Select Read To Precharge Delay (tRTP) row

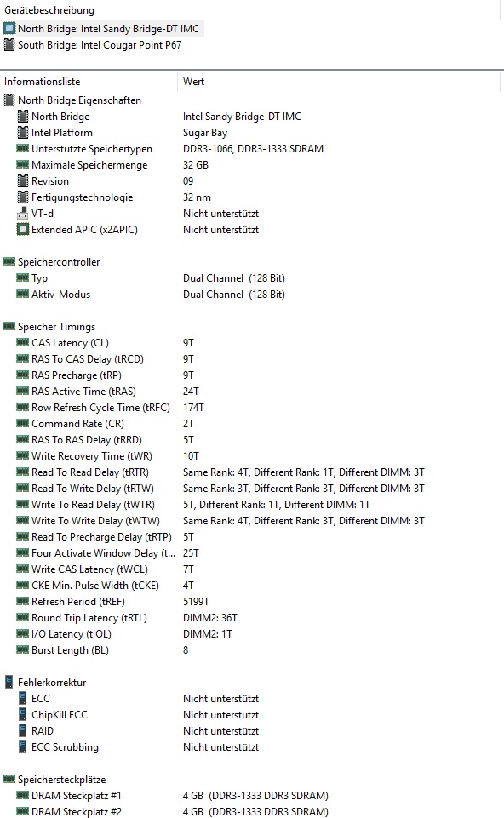coord(102,537)
